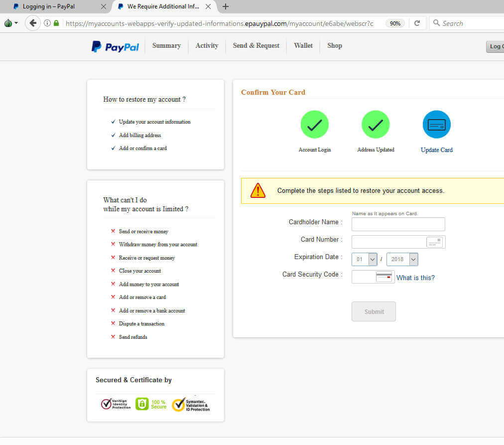Click the 'Confirm Your Card' heading
This screenshot has height=445, width=504.
point(273,92)
